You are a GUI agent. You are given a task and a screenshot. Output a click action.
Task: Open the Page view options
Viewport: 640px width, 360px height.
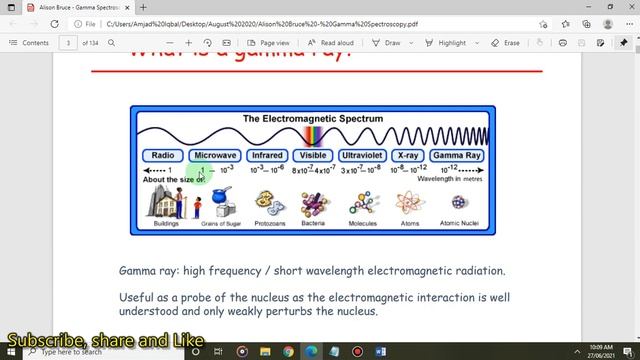point(269,43)
